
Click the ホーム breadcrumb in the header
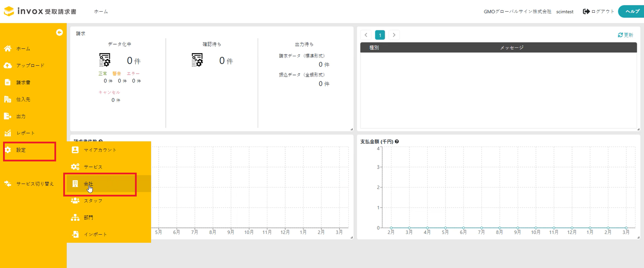[101, 12]
